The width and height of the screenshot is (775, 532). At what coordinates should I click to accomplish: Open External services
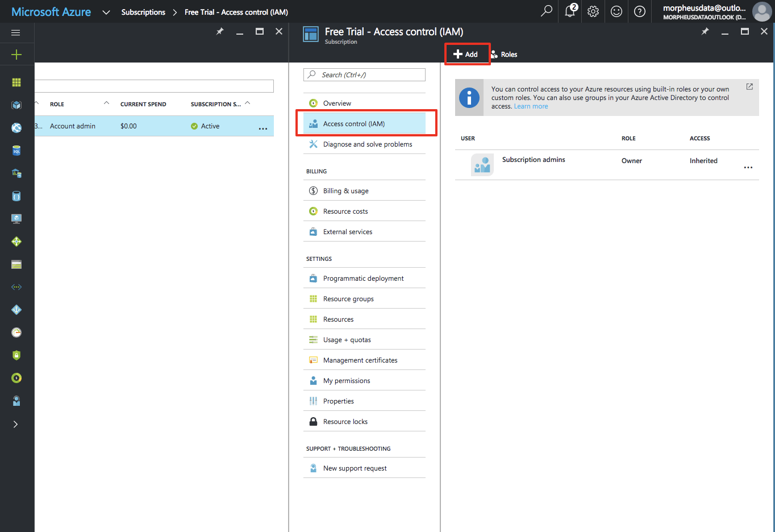coord(364,232)
